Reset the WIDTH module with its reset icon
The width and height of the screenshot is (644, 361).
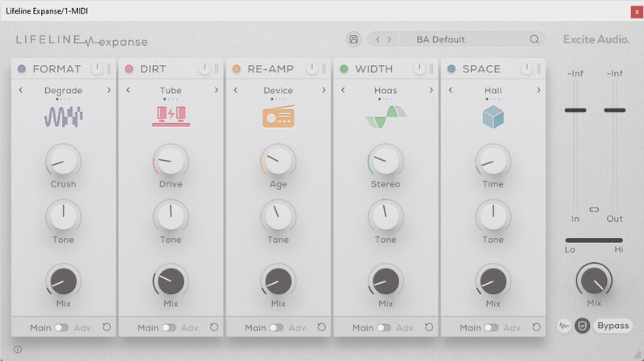[x=429, y=327]
